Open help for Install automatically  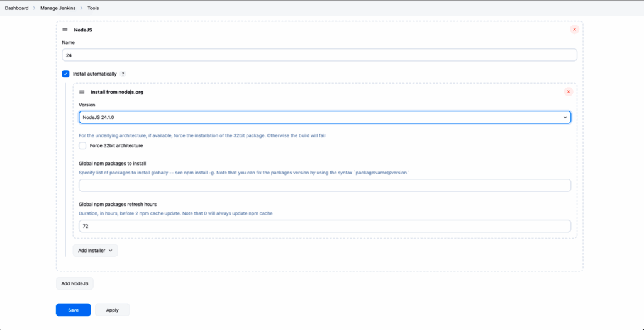point(123,74)
